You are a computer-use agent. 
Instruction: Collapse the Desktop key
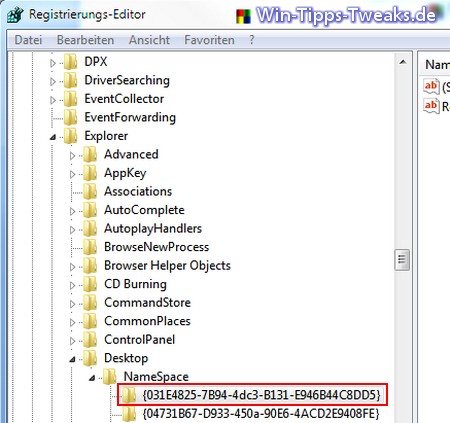pyautogui.click(x=73, y=359)
